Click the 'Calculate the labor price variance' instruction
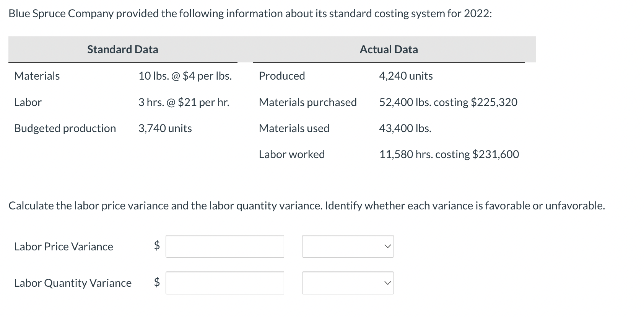 coord(307,206)
